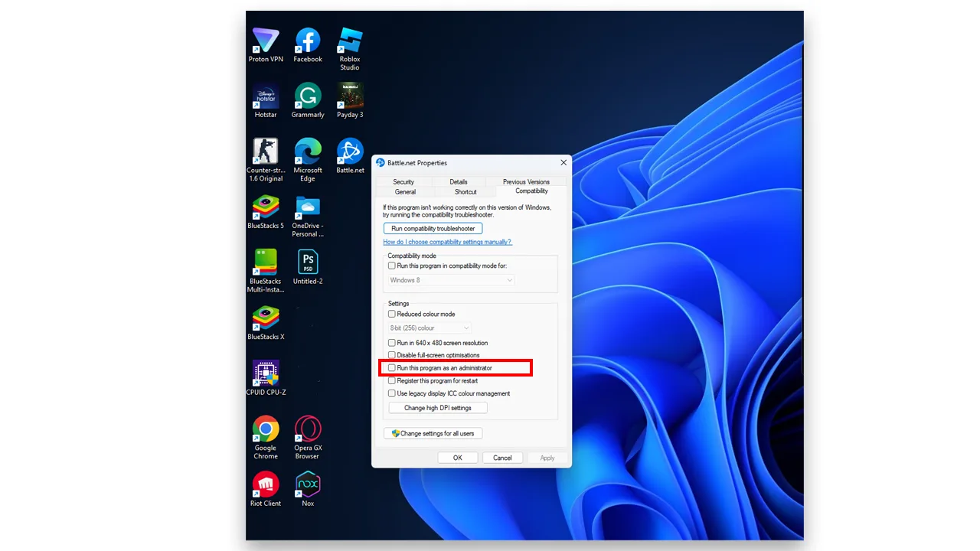Viewport: 980px width, 551px height.
Task: Select the Proton VPN desktop icon
Action: pyautogui.click(x=266, y=45)
